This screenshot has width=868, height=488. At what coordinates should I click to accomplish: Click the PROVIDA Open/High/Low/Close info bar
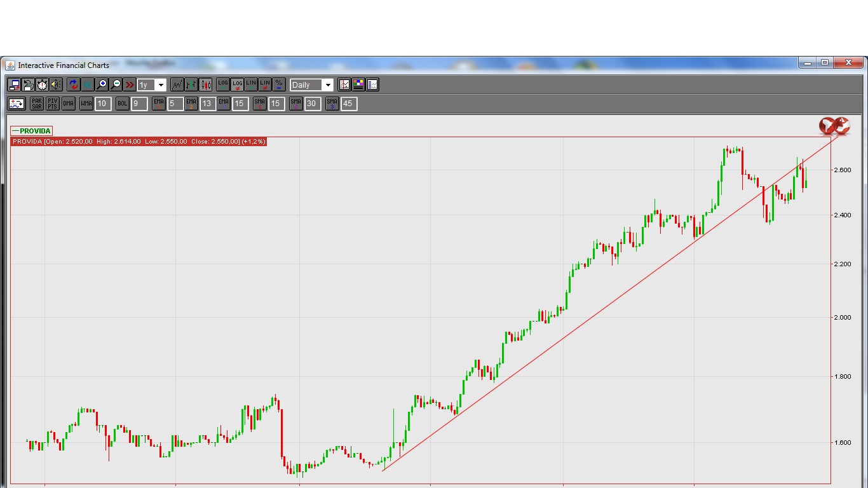coord(139,141)
